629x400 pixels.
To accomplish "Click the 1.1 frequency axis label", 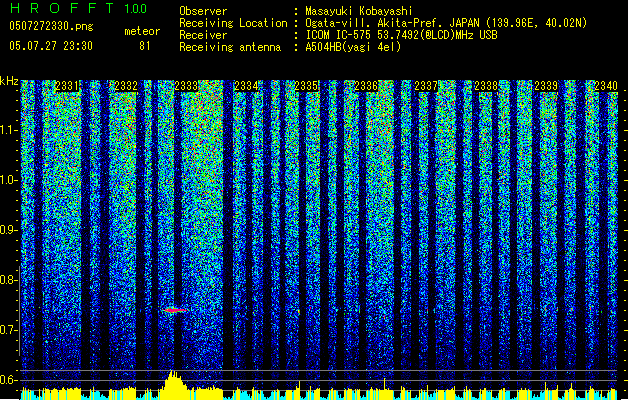I will [8, 130].
